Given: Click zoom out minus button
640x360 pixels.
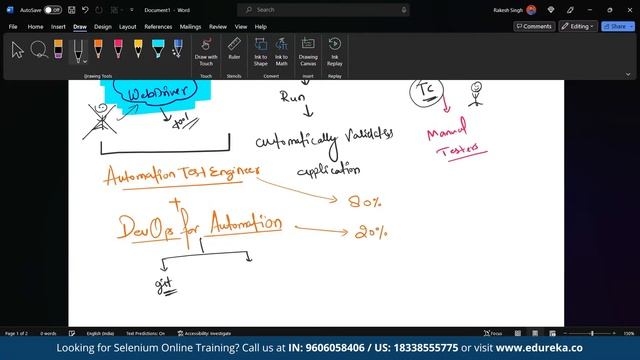Looking at the screenshot, I should 565,333.
